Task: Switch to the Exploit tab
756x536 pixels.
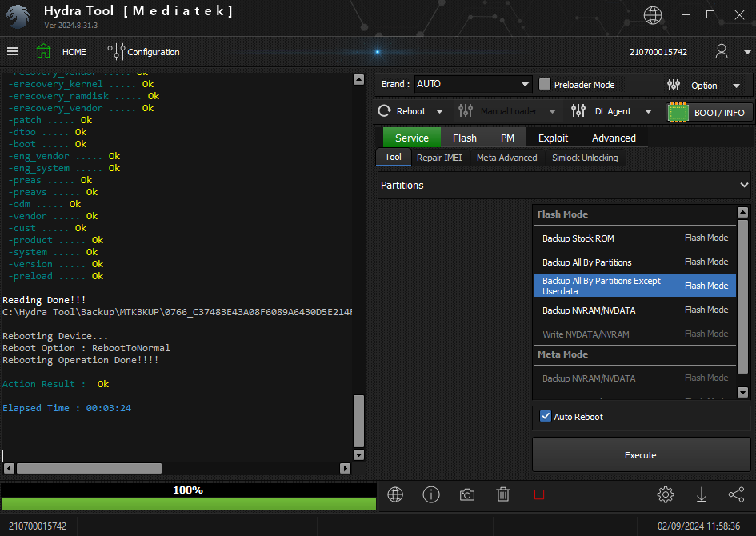Action: (x=553, y=138)
